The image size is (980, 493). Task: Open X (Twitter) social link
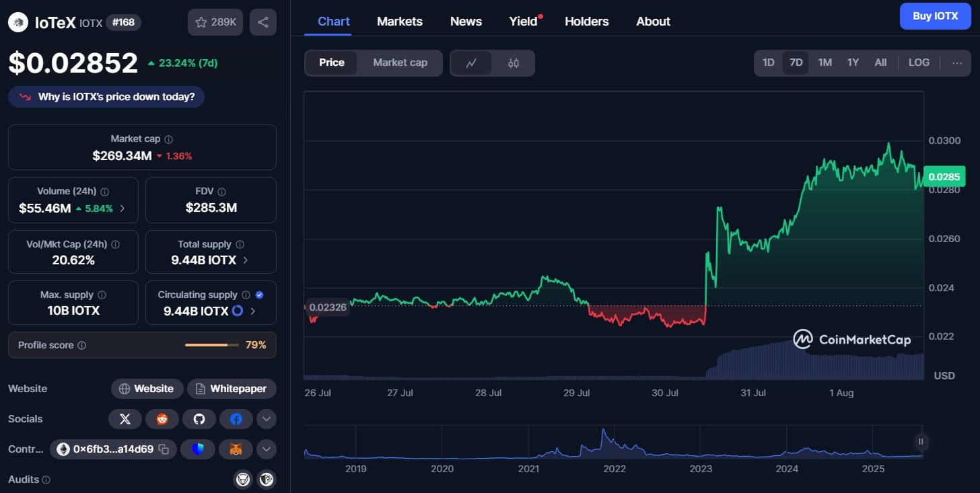click(125, 419)
